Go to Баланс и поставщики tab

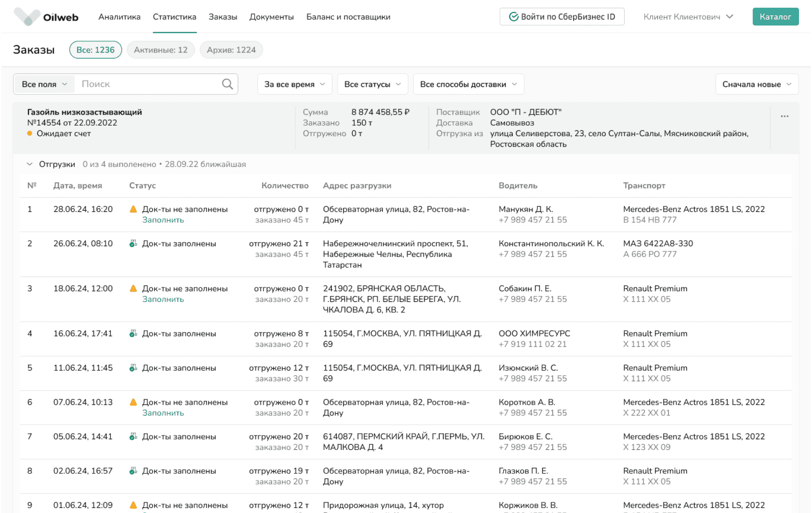tap(348, 17)
